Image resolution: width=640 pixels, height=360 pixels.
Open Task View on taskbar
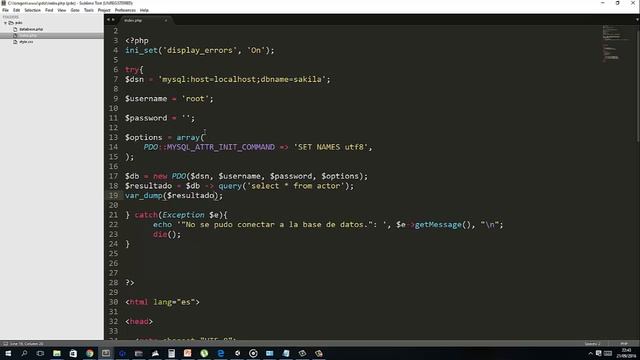(40, 353)
